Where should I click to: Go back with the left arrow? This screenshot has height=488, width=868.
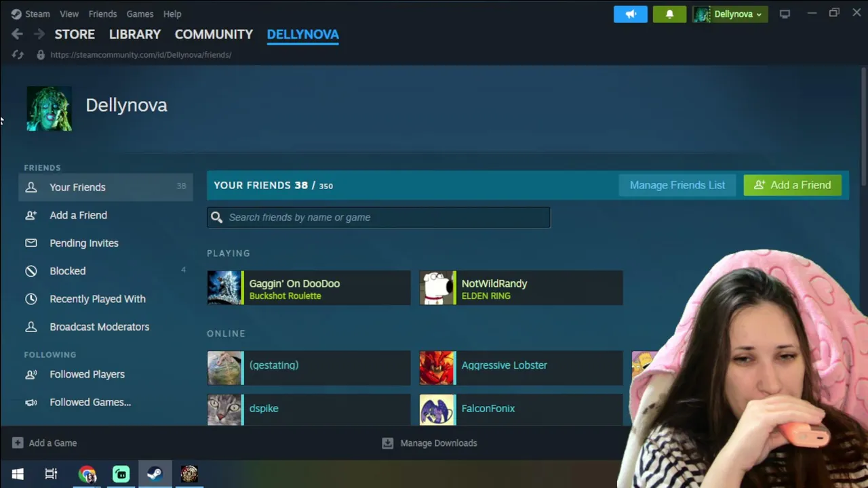tap(17, 34)
